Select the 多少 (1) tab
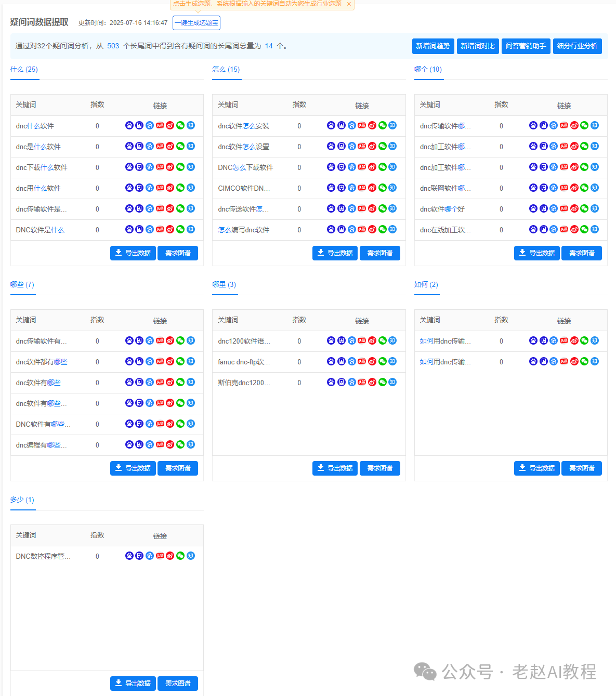 point(22,500)
